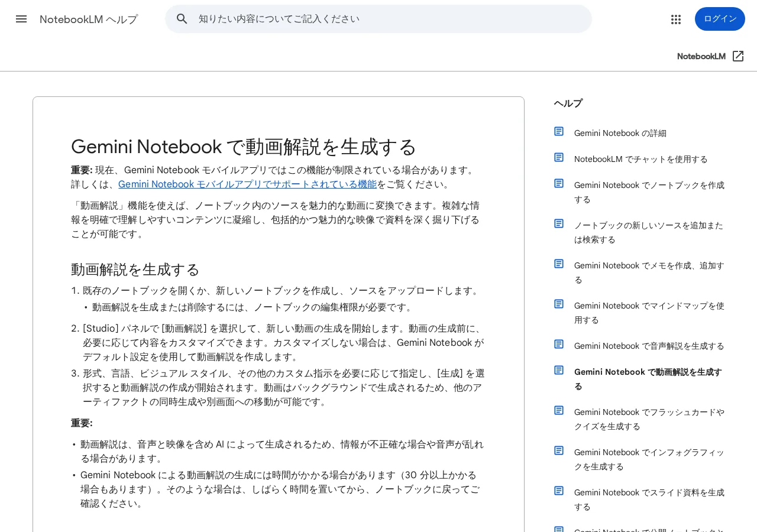This screenshot has height=532, width=757.
Task: Click step 1 text about opening a notebook
Action: [282, 291]
